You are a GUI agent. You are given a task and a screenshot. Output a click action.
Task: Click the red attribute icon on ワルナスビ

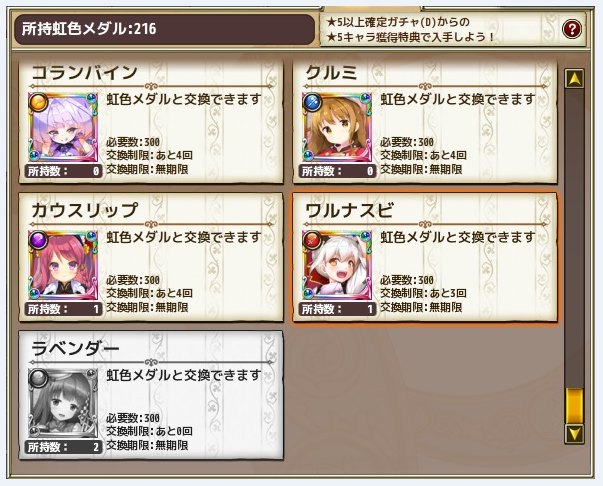(x=312, y=240)
